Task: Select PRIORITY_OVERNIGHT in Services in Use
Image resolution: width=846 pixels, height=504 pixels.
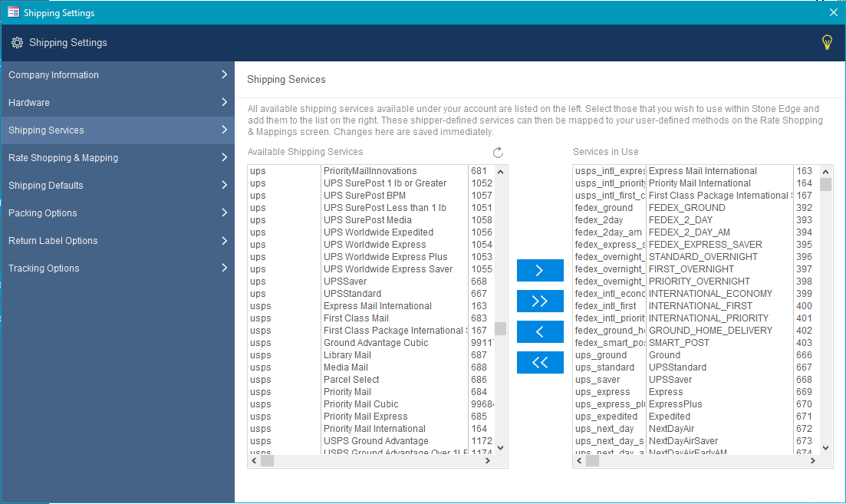Action: (696, 282)
